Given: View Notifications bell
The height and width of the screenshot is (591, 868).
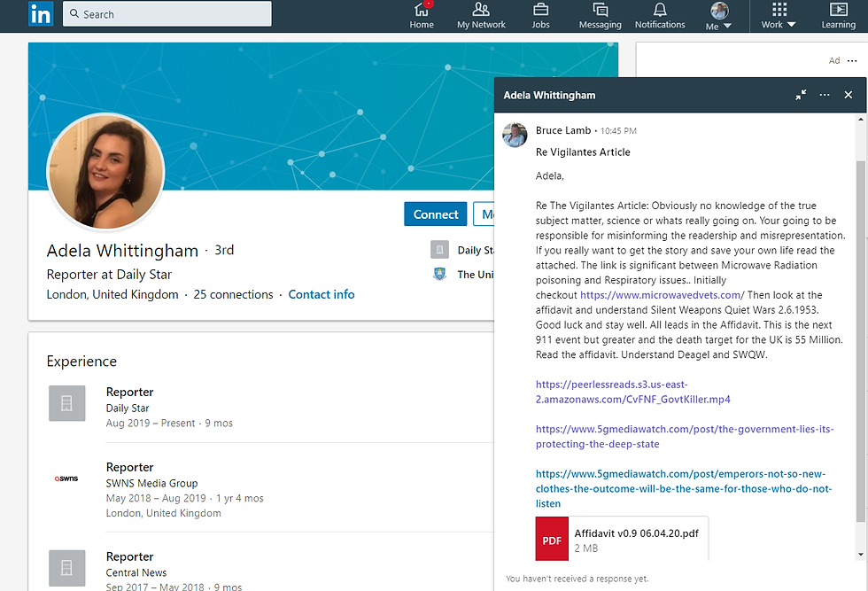Looking at the screenshot, I should click(660, 16).
